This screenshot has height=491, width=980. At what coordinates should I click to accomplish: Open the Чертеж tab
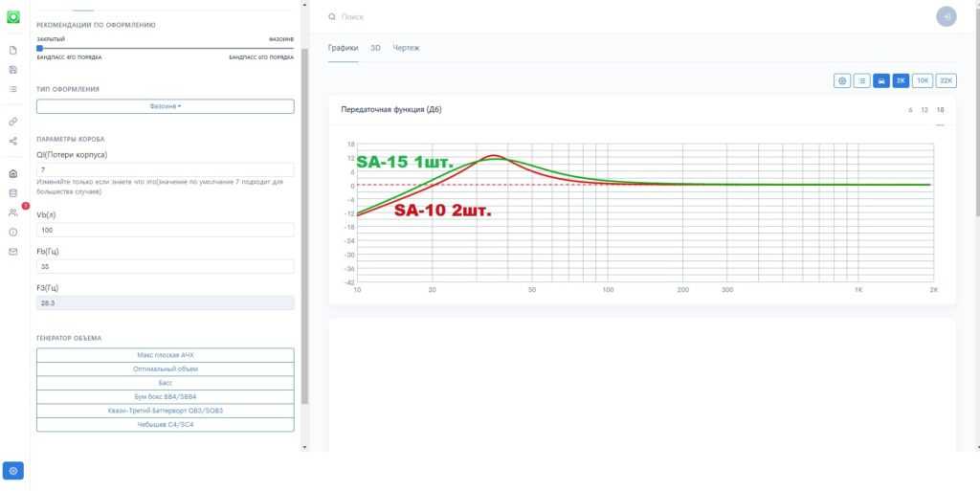click(406, 48)
